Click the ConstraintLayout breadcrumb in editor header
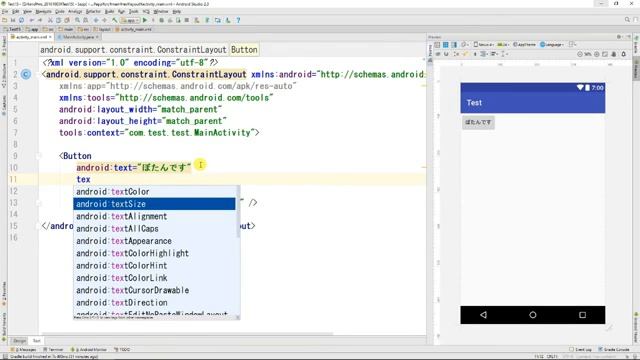This screenshot has height=360, width=640. pos(133,50)
